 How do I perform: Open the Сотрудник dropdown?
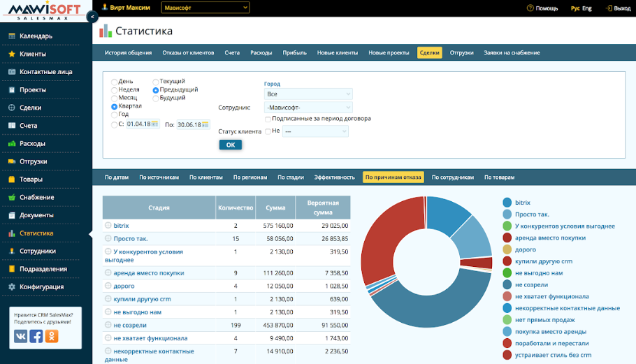point(308,108)
